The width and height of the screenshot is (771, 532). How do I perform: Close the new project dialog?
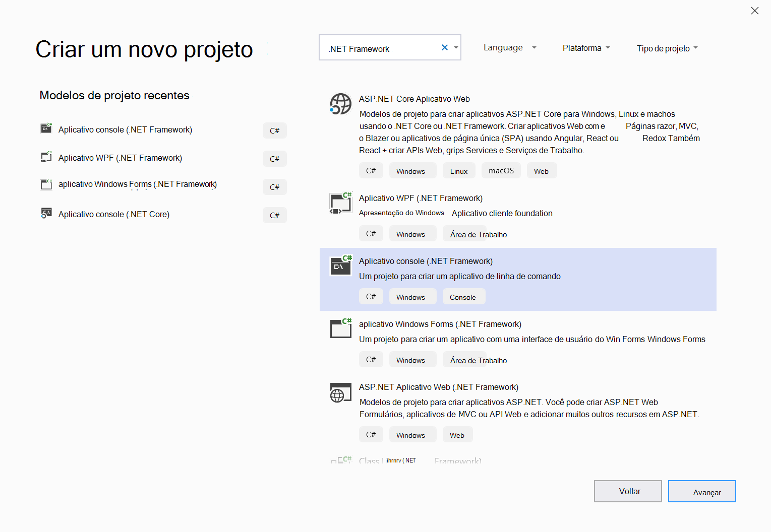pos(754,11)
